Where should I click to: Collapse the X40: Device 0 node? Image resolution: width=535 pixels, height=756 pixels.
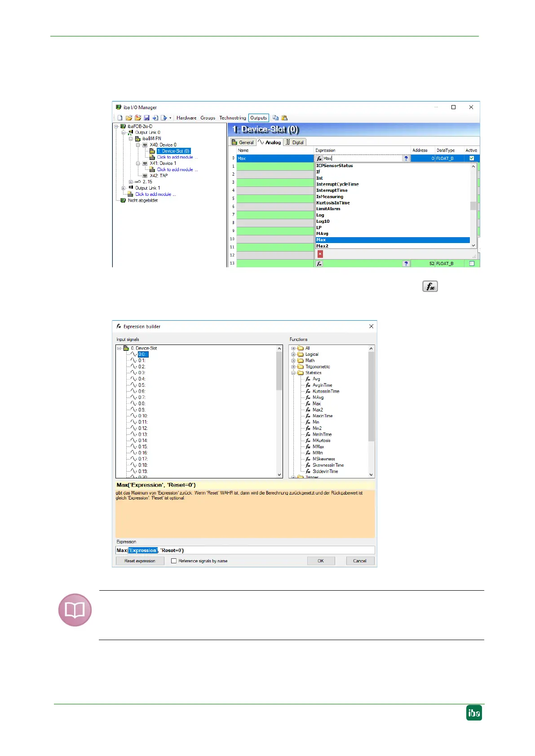tap(138, 145)
